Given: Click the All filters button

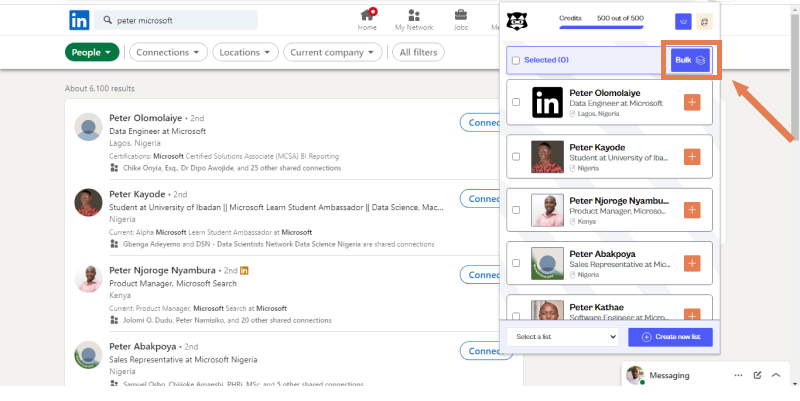Looking at the screenshot, I should click(418, 52).
